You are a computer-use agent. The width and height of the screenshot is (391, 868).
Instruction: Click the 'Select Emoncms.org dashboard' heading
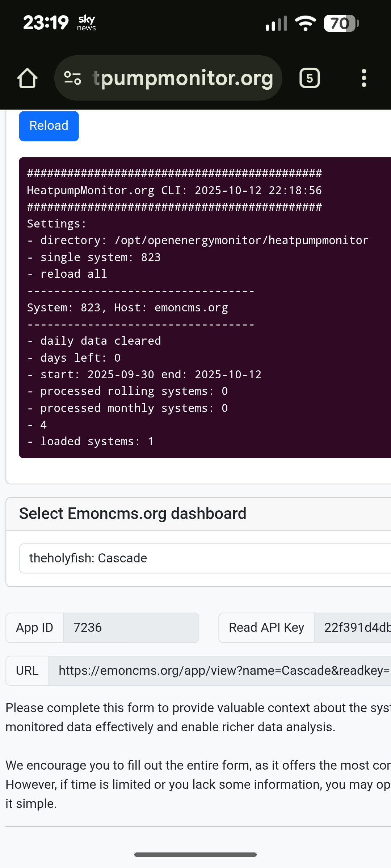pos(133,514)
